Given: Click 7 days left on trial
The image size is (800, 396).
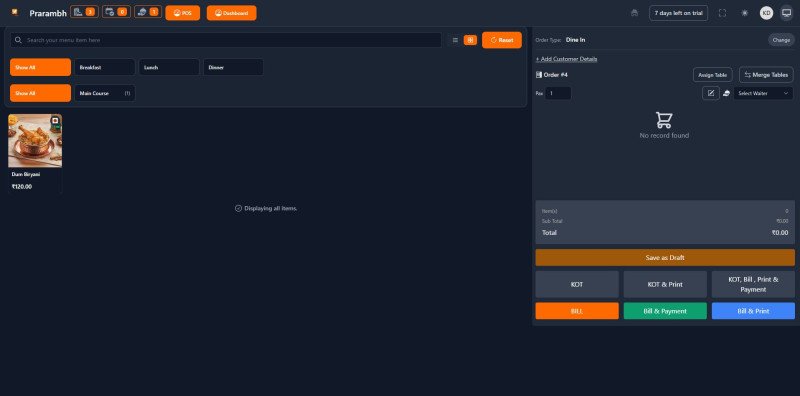Looking at the screenshot, I should (678, 13).
